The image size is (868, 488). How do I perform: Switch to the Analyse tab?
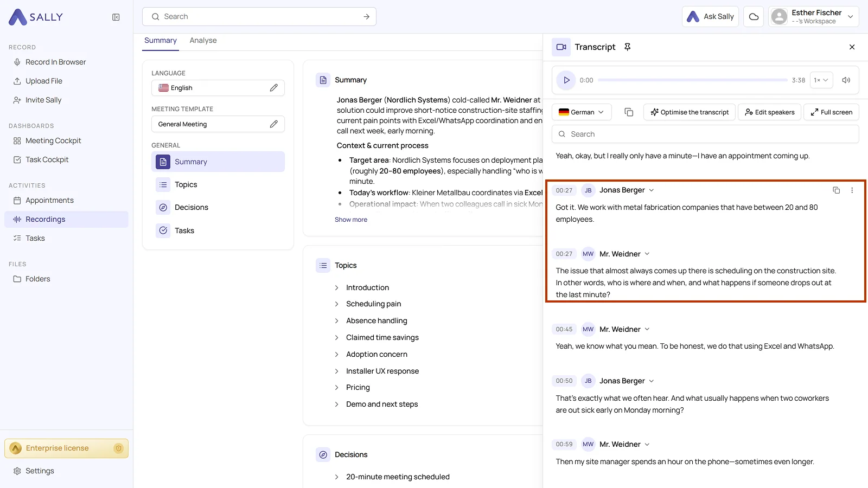pos(203,41)
